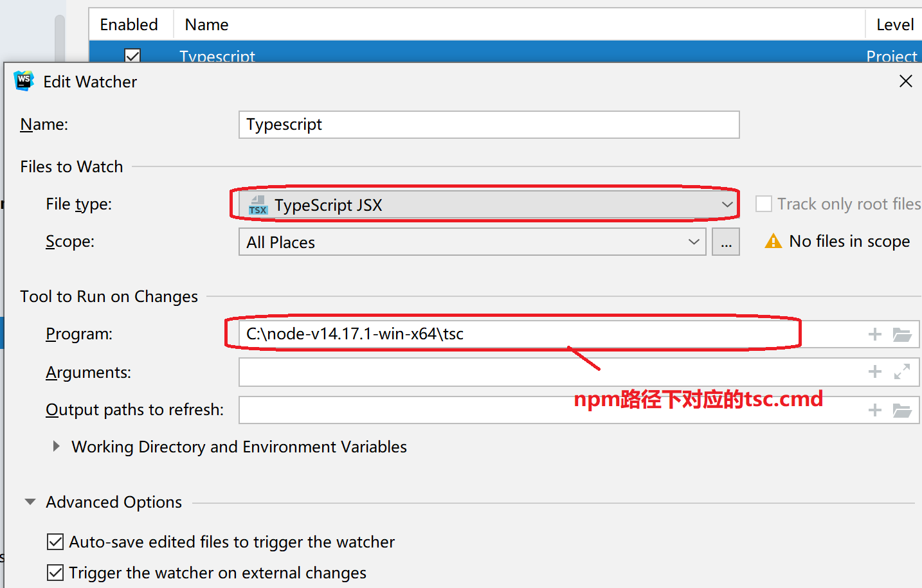The height and width of the screenshot is (588, 922).
Task: Toggle the Typescript watcher enabled checkbox in table
Action: (x=133, y=56)
